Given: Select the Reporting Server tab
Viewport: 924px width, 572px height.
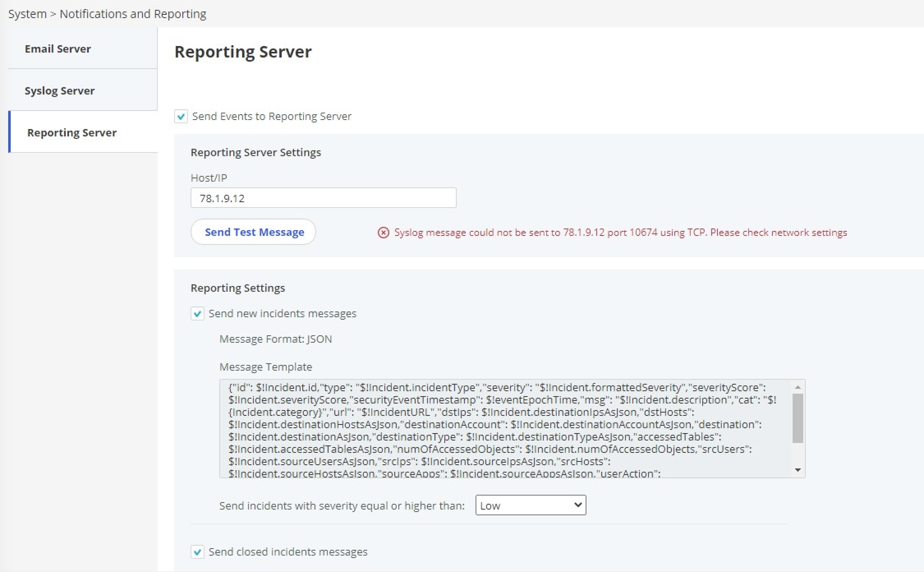Looking at the screenshot, I should pyautogui.click(x=72, y=133).
